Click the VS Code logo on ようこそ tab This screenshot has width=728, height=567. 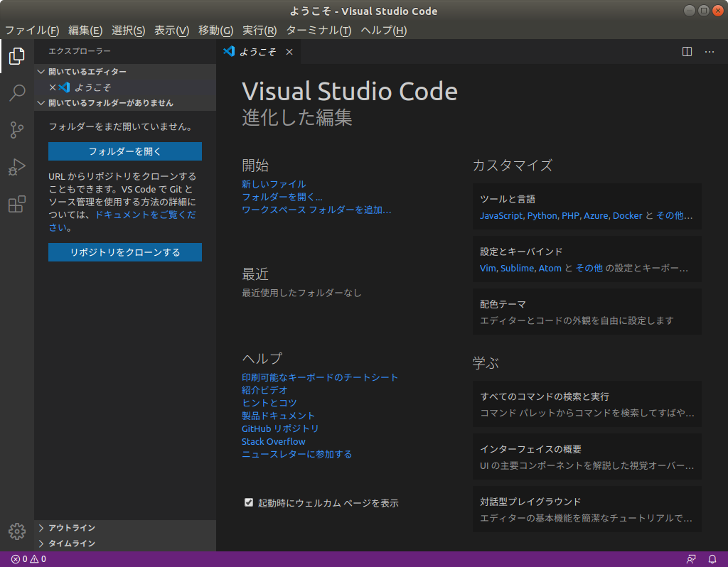coord(229,51)
